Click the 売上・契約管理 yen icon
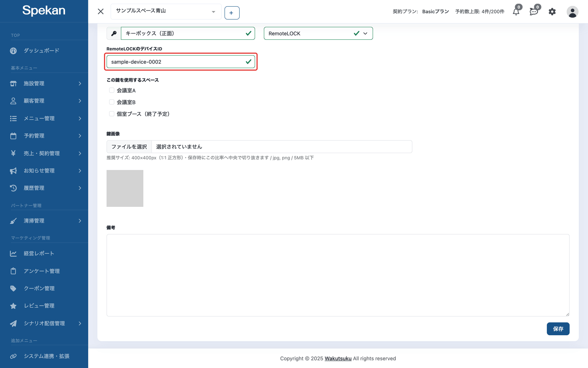The width and height of the screenshot is (588, 368). (x=13, y=153)
